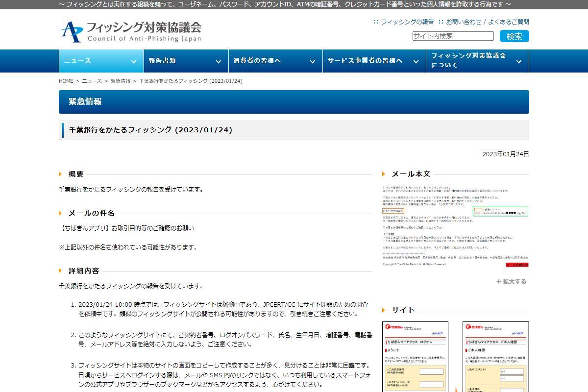The height and width of the screenshot is (392, 588).
Task: Click the 詳細内容 section heading
Action: (x=84, y=270)
